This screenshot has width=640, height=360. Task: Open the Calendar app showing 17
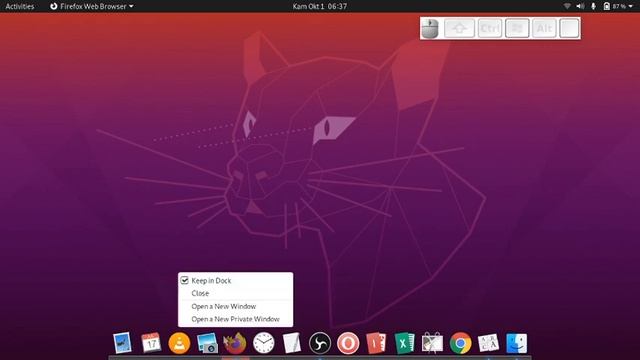coord(151,342)
